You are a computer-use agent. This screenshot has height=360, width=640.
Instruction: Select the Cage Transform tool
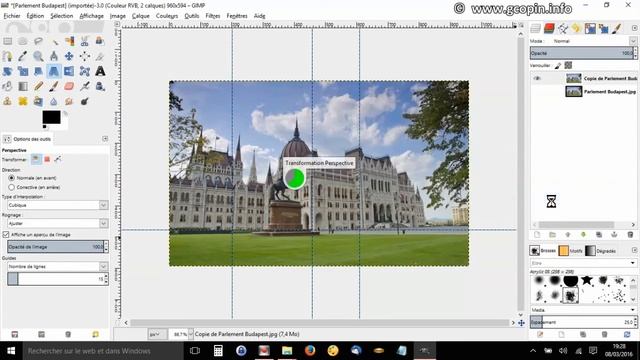tap(84, 71)
